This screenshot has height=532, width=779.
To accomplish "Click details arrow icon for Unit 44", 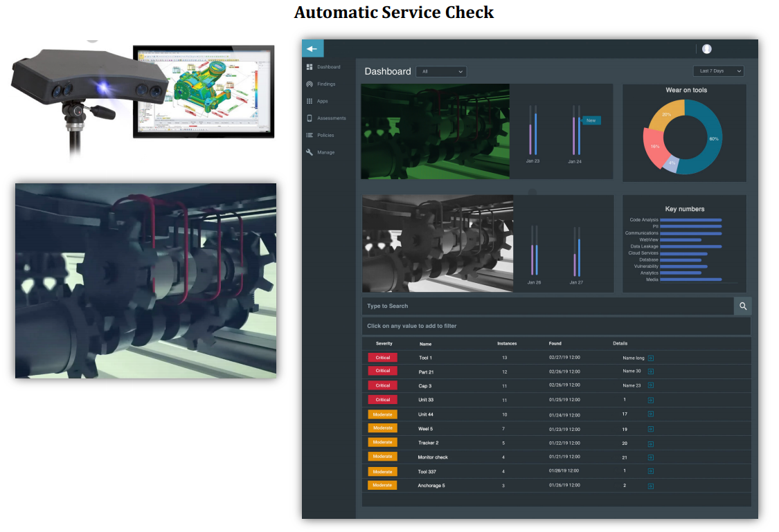I will click(x=650, y=414).
